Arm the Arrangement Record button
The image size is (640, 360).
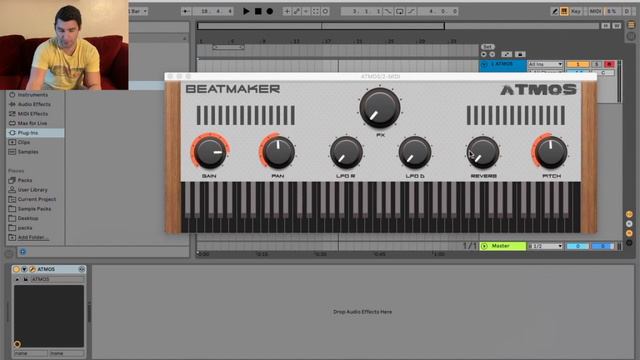tap(270, 11)
